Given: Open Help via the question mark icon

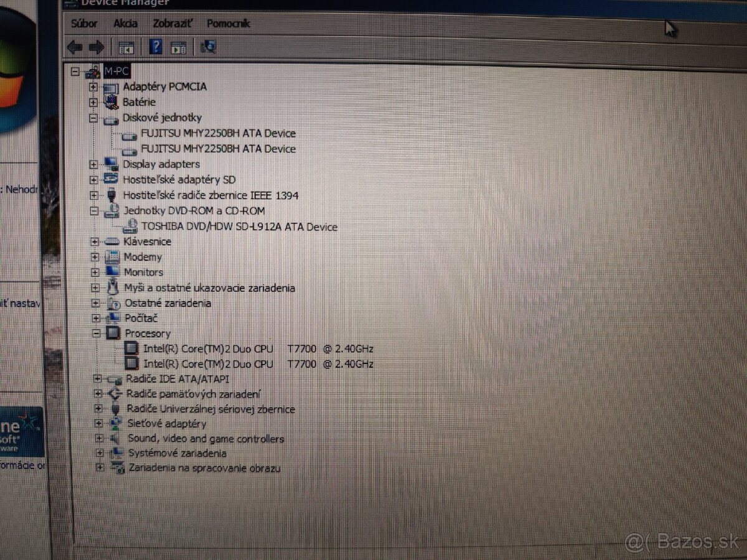Looking at the screenshot, I should tap(156, 46).
